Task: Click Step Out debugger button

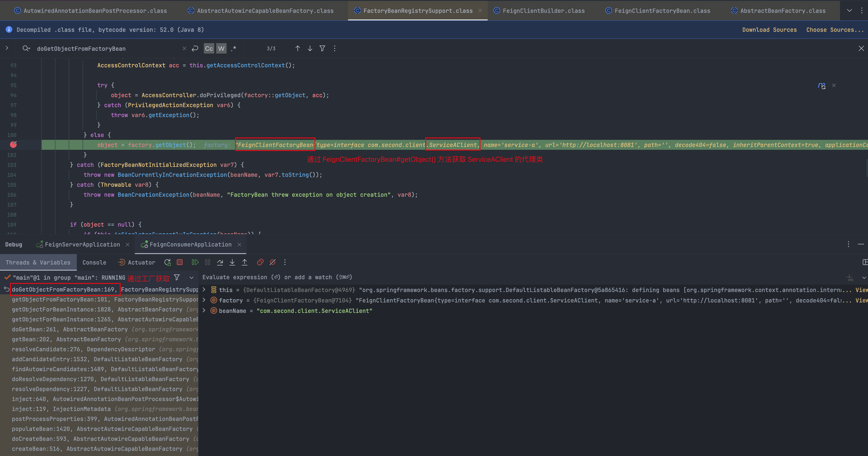Action: tap(245, 262)
